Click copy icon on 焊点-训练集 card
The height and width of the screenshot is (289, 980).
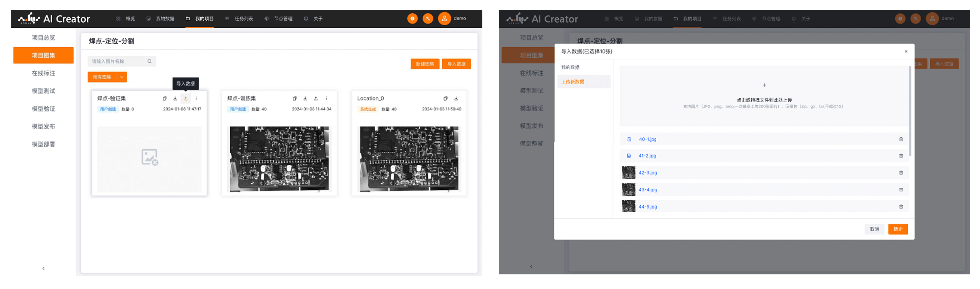(294, 98)
